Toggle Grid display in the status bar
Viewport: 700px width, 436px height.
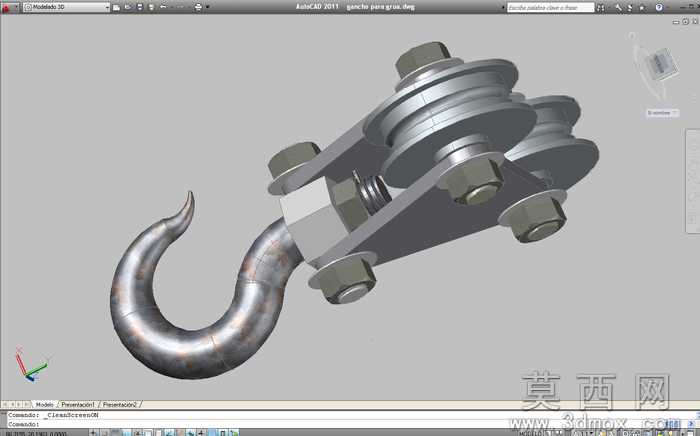(115, 432)
